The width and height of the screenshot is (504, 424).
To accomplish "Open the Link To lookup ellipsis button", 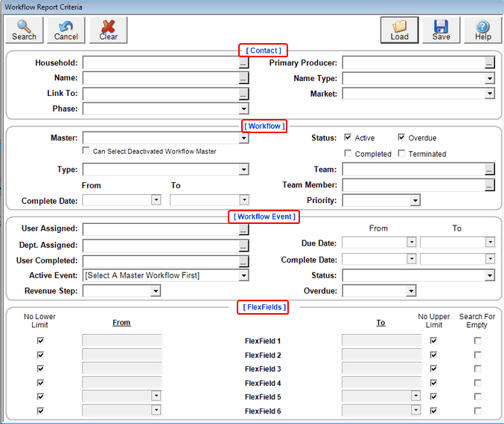I will click(x=243, y=94).
